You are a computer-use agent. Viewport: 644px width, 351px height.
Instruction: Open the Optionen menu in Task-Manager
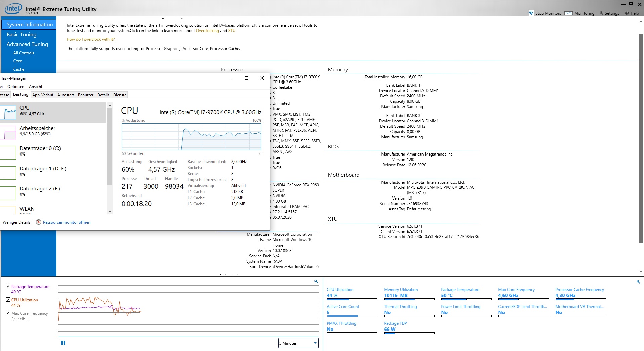(16, 87)
